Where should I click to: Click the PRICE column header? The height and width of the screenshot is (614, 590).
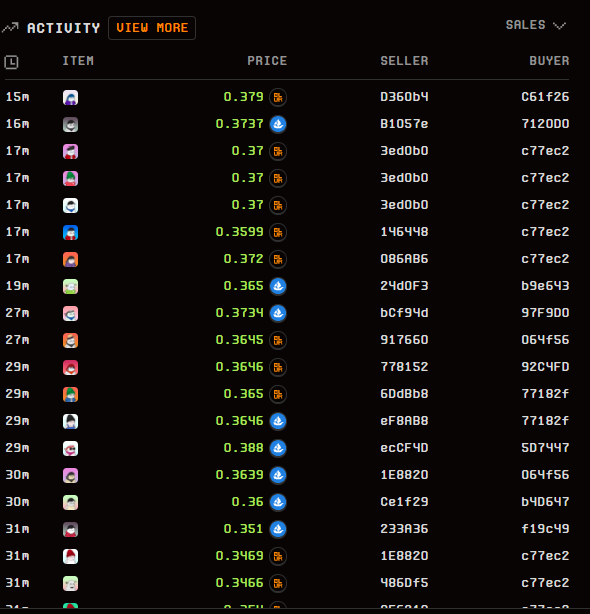pos(267,61)
